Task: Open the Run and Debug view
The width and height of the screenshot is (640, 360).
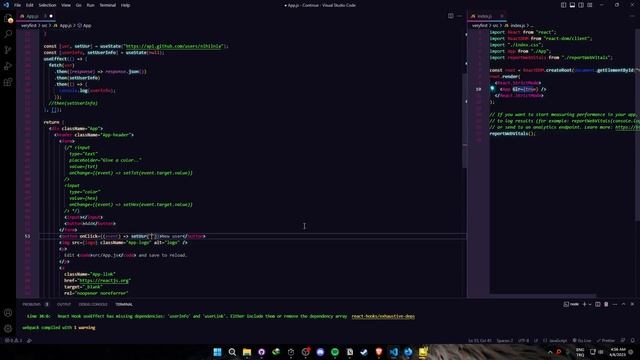Action: [x=8, y=66]
